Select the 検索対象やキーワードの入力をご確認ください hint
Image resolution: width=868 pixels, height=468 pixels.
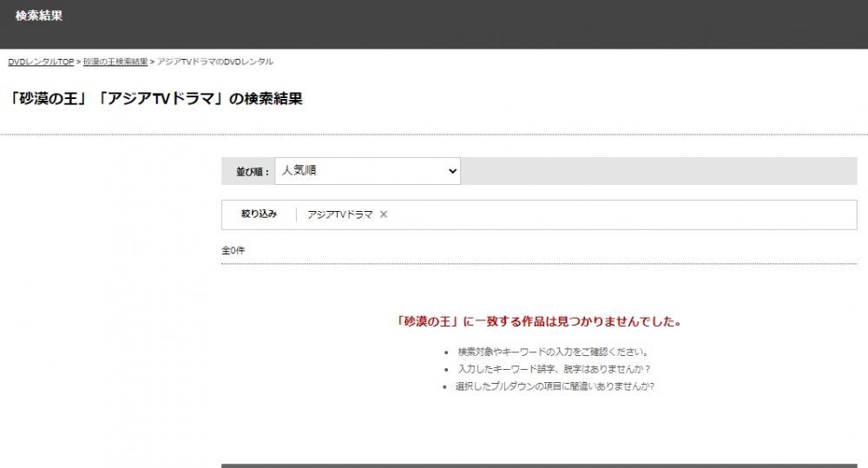pyautogui.click(x=552, y=352)
